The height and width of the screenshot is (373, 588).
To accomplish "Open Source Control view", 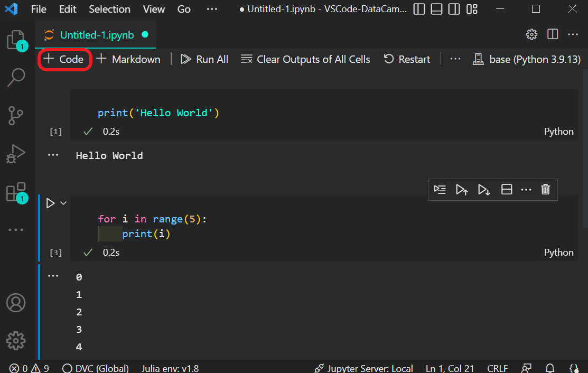I will (16, 115).
